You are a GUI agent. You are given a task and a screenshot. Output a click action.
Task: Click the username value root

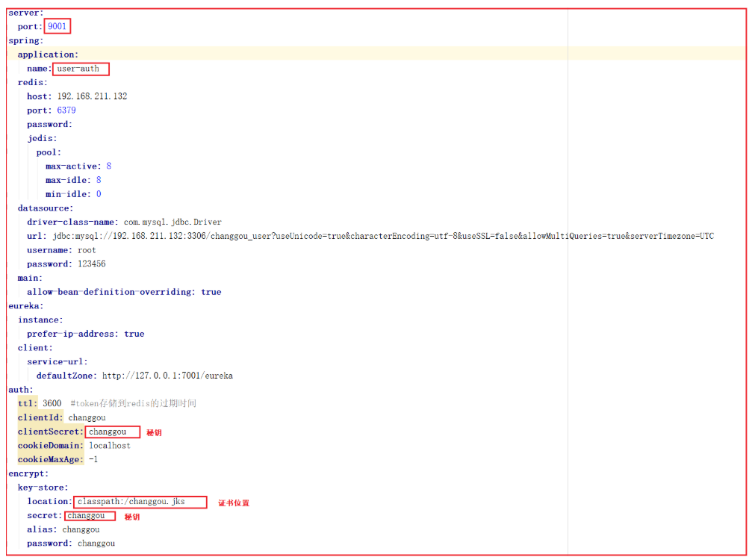[x=87, y=250]
